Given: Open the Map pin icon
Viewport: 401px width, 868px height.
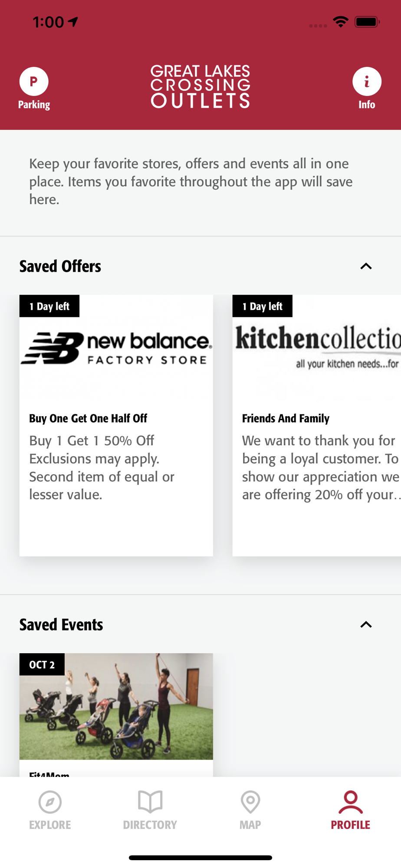Looking at the screenshot, I should coord(250,802).
